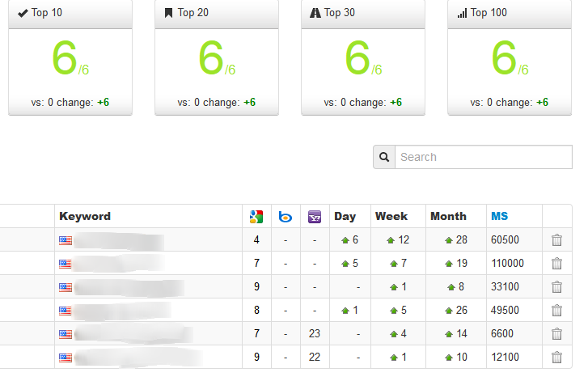Sort by the Month column header
The image size is (588, 381).
pos(449,216)
